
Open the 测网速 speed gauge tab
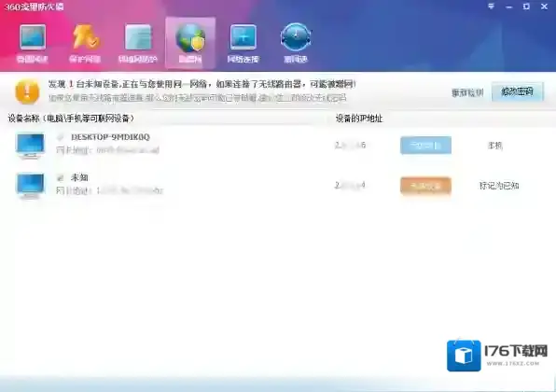coord(296,43)
